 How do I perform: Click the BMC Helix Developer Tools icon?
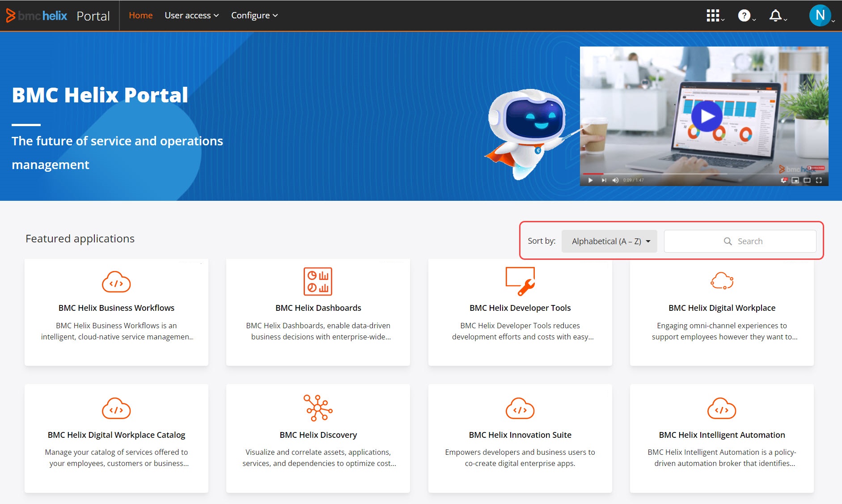[520, 281]
